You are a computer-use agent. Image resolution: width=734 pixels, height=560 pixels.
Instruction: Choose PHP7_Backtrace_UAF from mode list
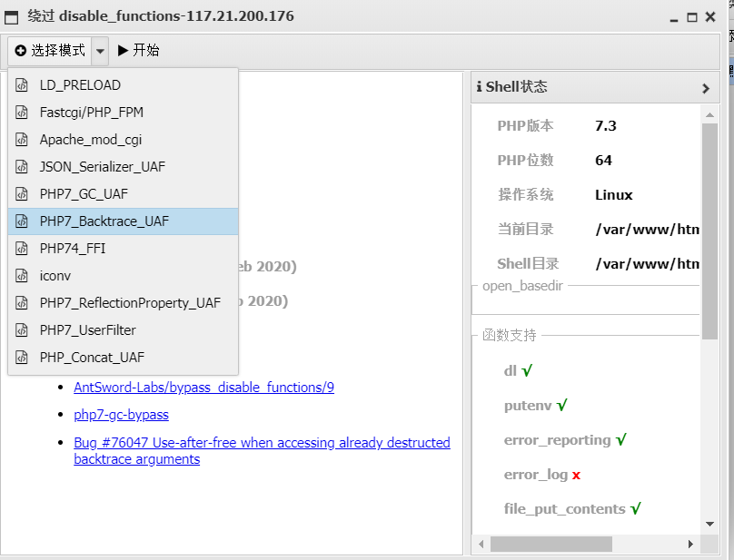(104, 221)
